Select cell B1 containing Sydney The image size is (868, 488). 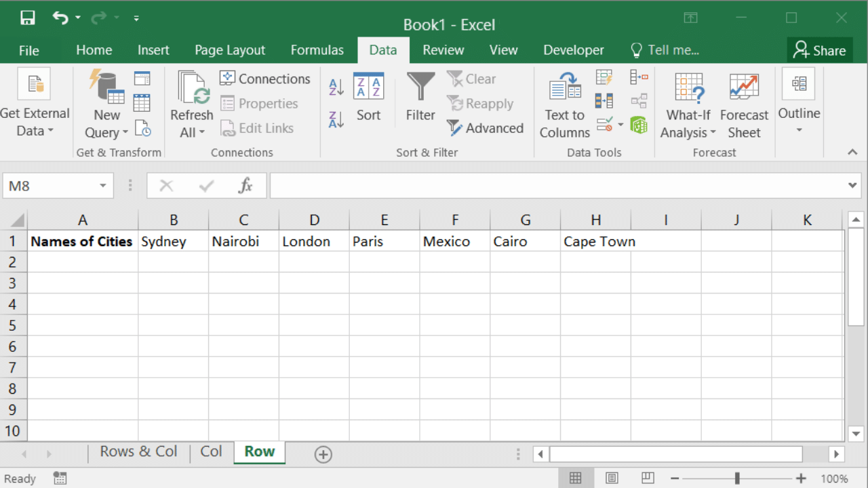(x=174, y=241)
